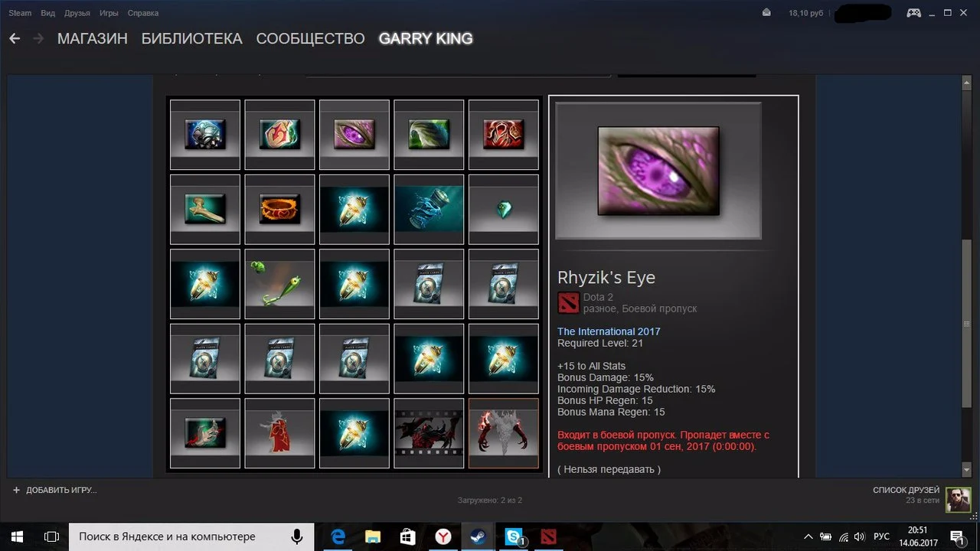
Task: Open File Explorer from the taskbar
Action: click(373, 536)
